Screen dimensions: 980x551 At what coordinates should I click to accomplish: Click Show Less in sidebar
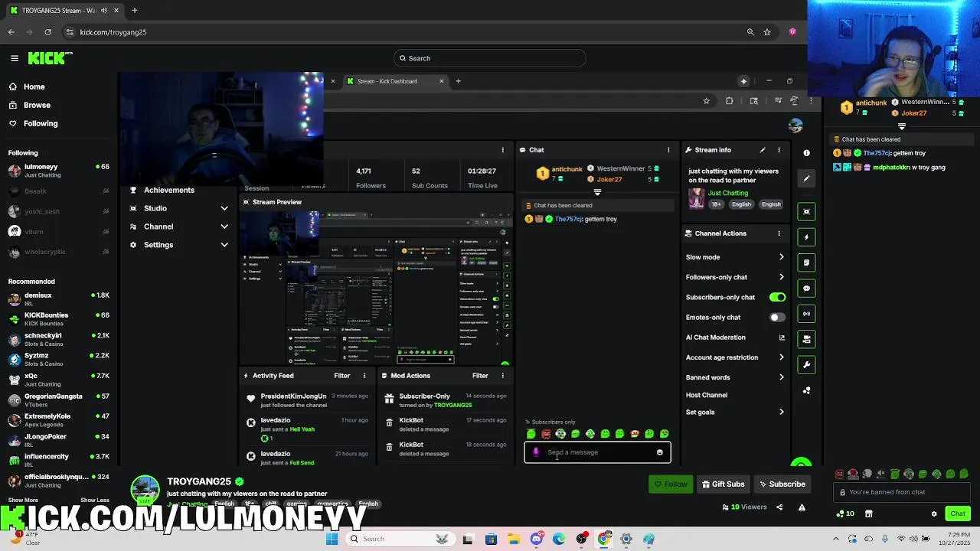(x=95, y=500)
